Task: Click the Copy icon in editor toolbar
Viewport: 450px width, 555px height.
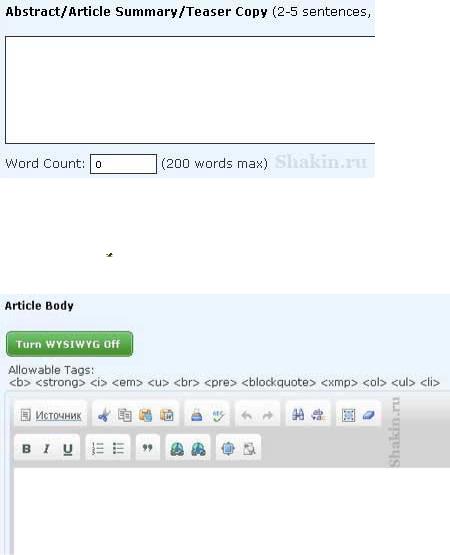Action: (x=125, y=415)
